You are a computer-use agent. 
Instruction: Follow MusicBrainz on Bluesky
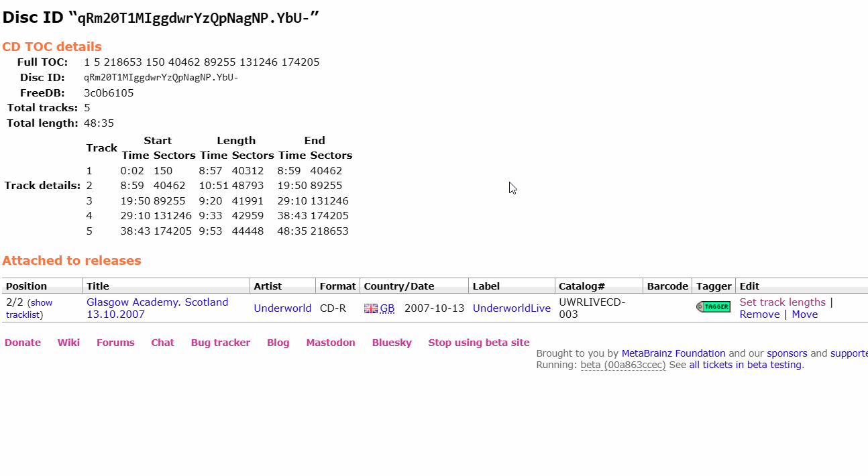click(x=392, y=342)
